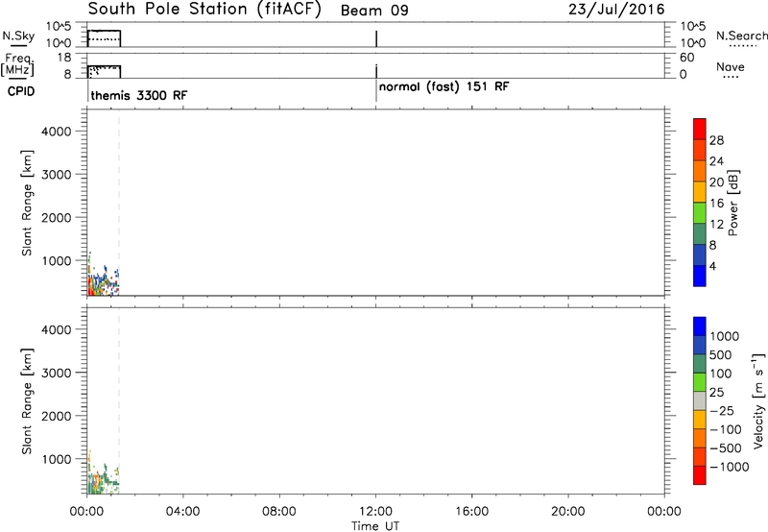Click "Slant Range [km]" on the power panel

click(27, 203)
